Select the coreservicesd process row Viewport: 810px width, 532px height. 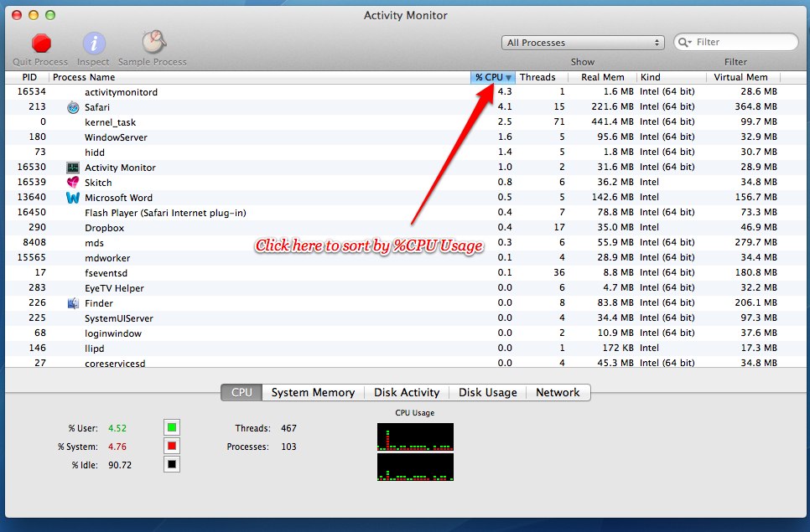tap(405, 363)
